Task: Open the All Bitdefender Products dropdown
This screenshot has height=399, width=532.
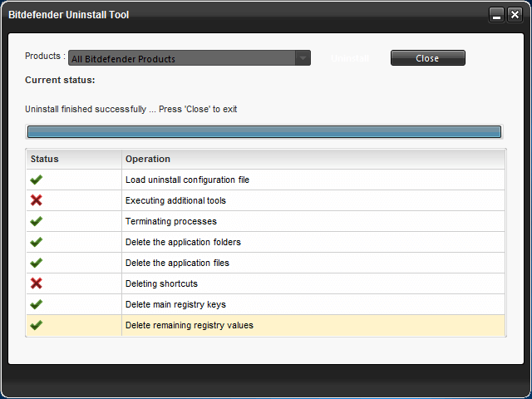Action: tap(181, 58)
